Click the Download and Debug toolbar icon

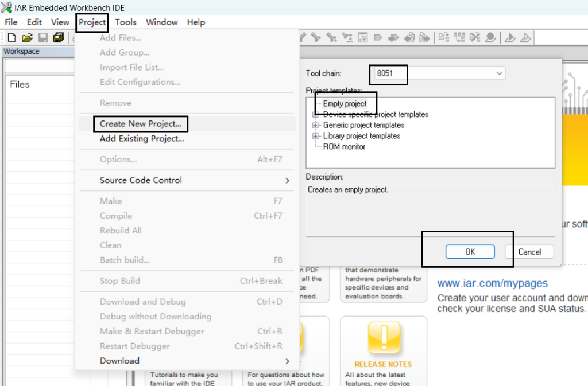pos(509,38)
